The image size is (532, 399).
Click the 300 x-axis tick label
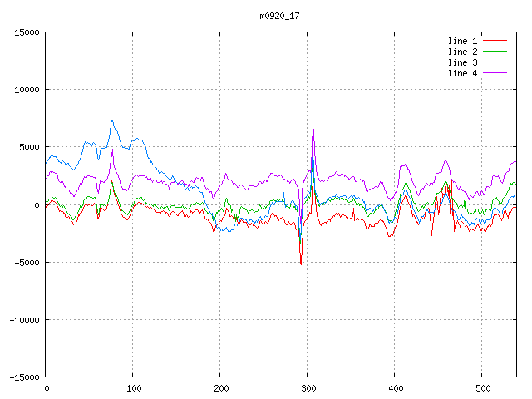point(308,387)
